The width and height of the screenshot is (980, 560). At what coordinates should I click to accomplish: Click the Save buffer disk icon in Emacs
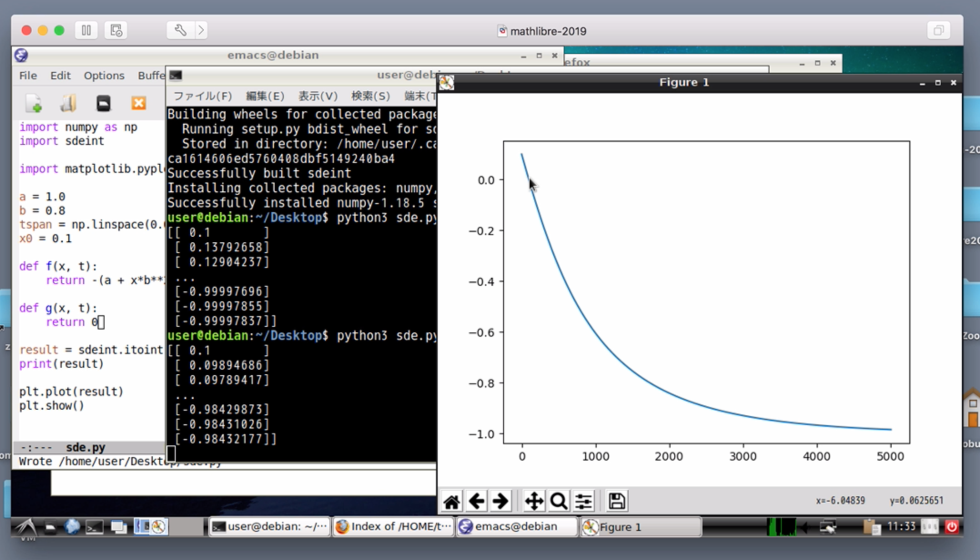[103, 103]
